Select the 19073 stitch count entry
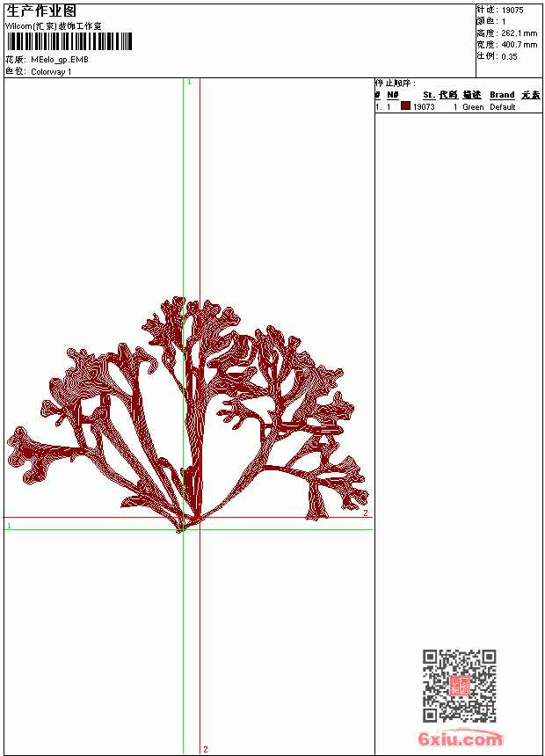Image resolution: width=545 pixels, height=756 pixels. pyautogui.click(x=424, y=107)
